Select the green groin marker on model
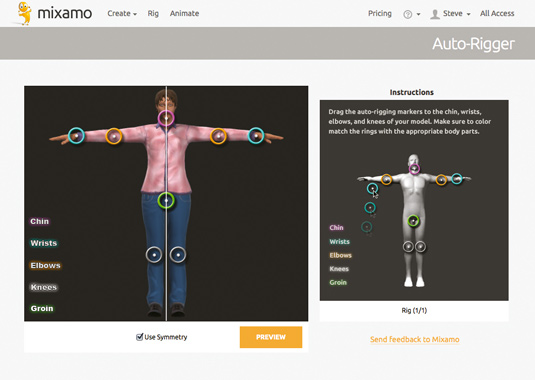This screenshot has height=380, width=535. pyautogui.click(x=166, y=201)
